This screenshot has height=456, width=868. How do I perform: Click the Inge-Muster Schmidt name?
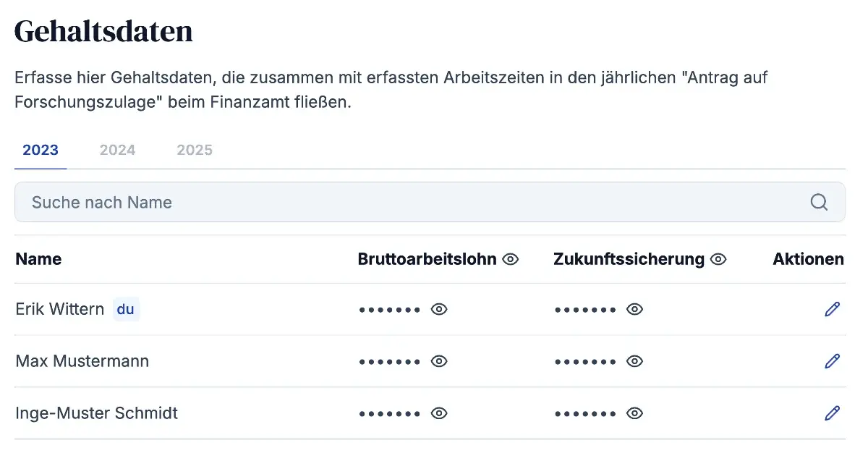click(97, 413)
